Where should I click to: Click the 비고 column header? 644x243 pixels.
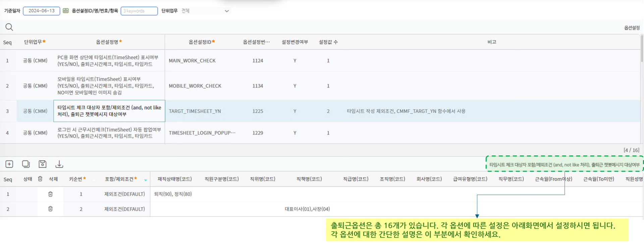(492, 42)
